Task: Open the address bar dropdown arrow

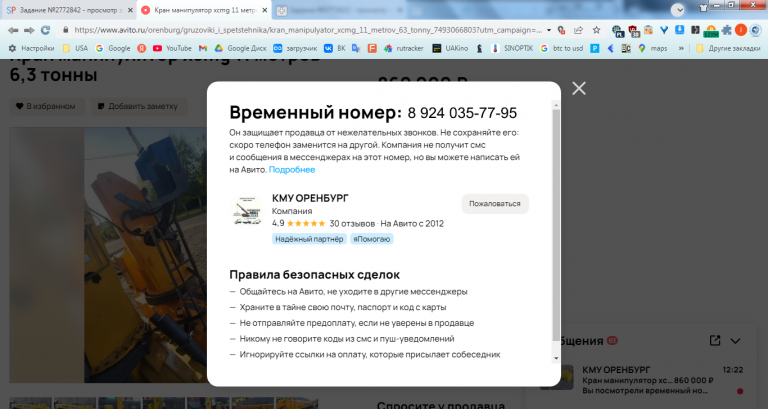Action: click(x=549, y=30)
